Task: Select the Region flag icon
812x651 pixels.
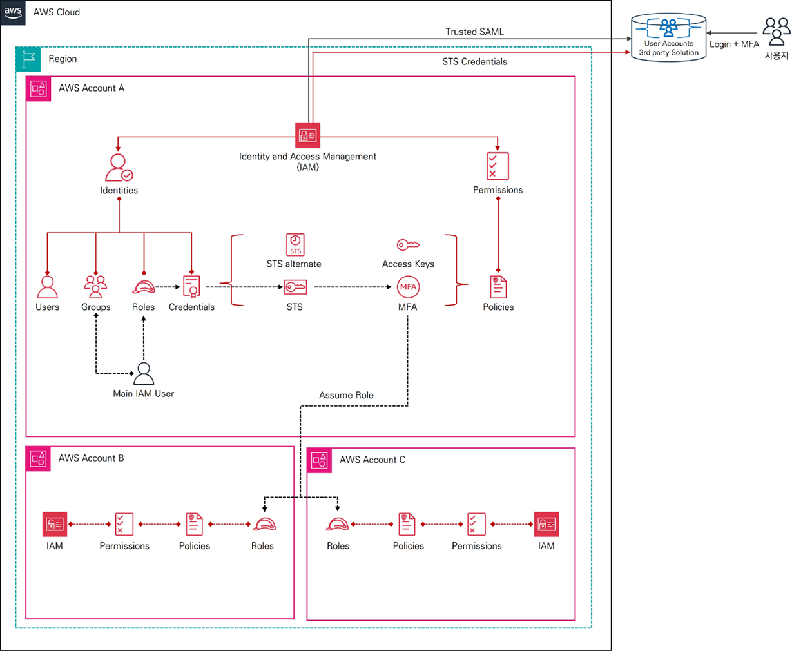Action: (28, 59)
